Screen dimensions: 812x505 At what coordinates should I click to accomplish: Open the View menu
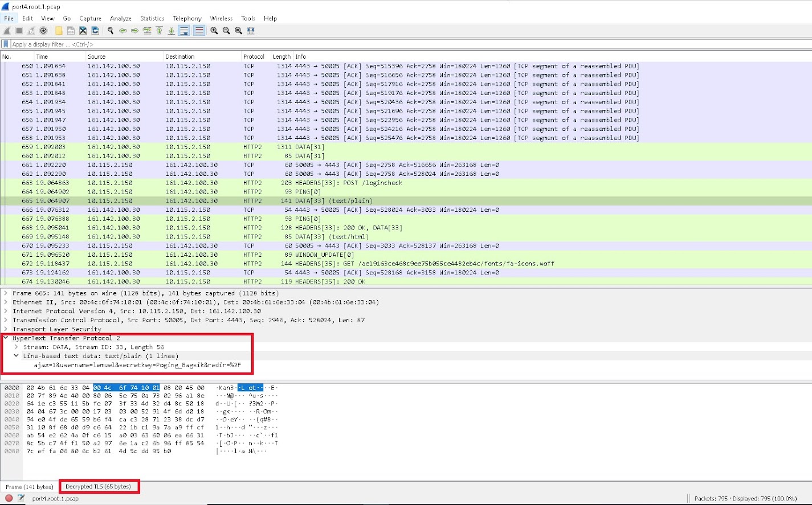point(48,18)
